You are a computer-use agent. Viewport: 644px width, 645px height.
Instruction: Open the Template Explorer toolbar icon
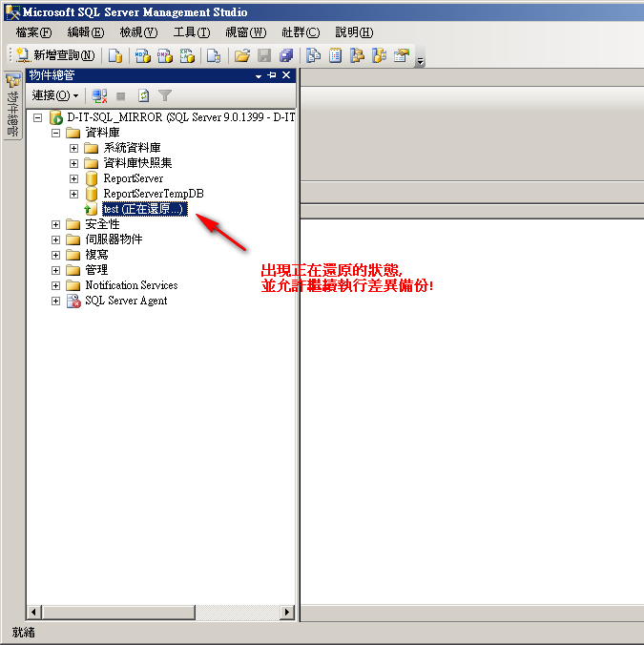[379, 55]
